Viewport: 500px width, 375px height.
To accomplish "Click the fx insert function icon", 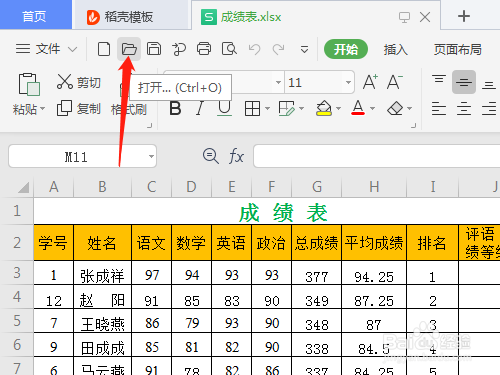I will pos(236,156).
